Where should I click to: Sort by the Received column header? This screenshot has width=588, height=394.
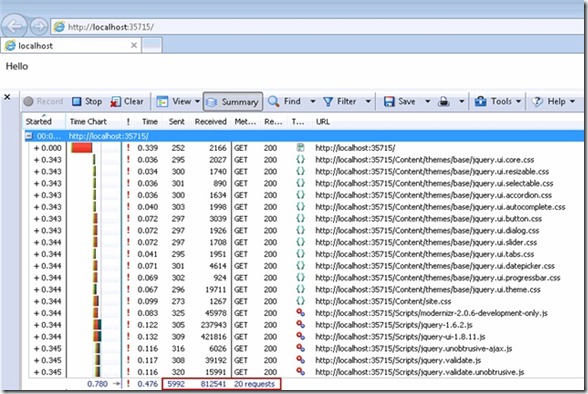coord(210,121)
